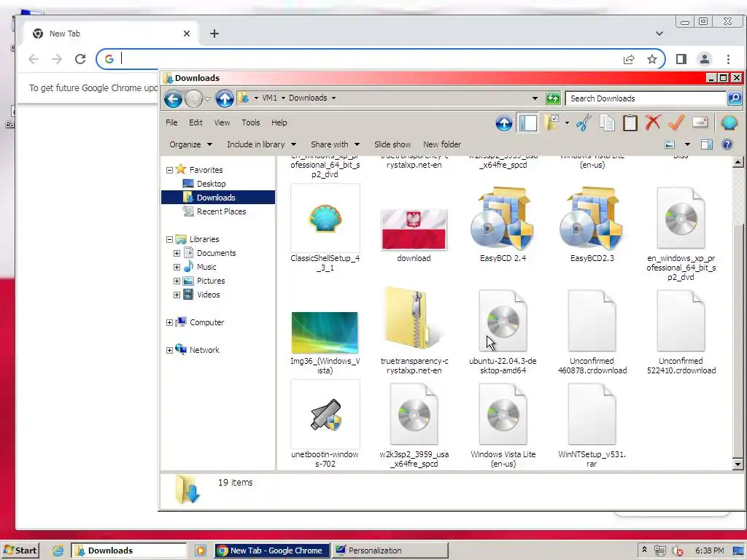Click the orange checkmark Properties icon
The image size is (747, 560).
[x=676, y=122]
